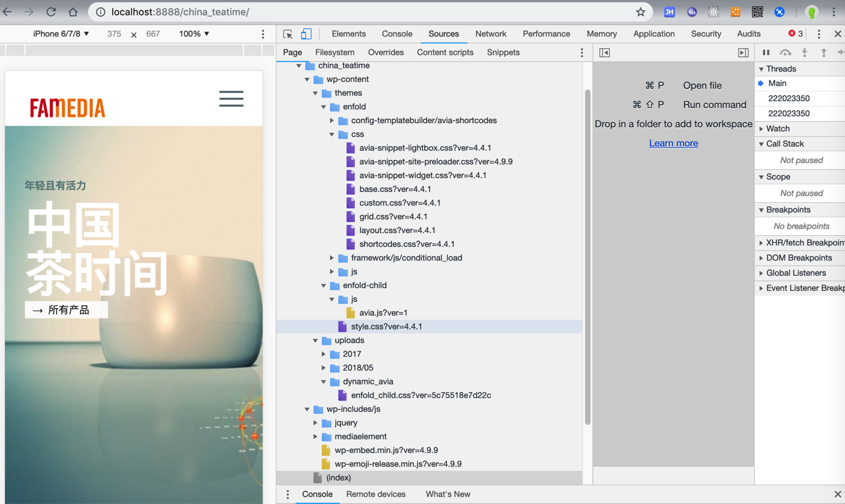845x504 pixels.
Task: Switch to the Console tab
Action: (397, 34)
